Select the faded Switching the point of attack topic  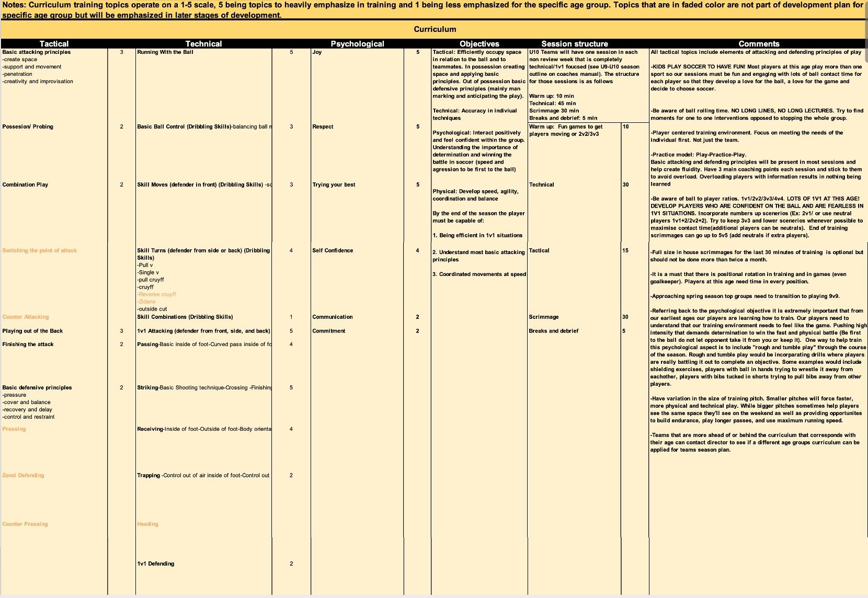[39, 250]
